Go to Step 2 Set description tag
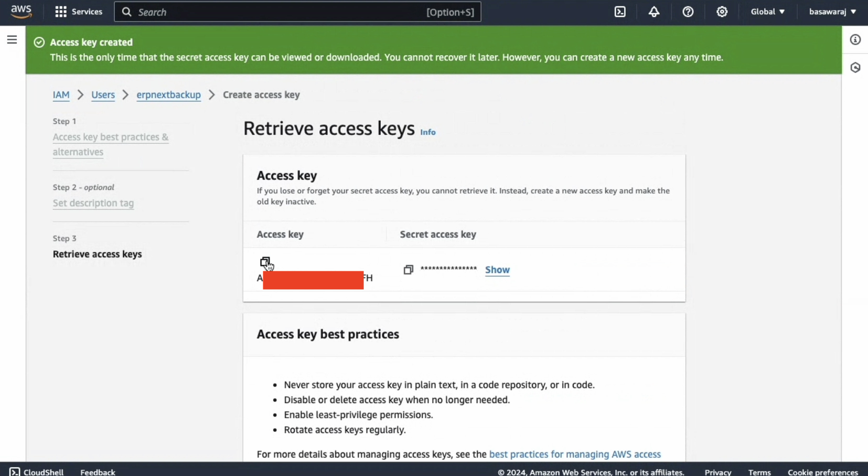 point(93,203)
